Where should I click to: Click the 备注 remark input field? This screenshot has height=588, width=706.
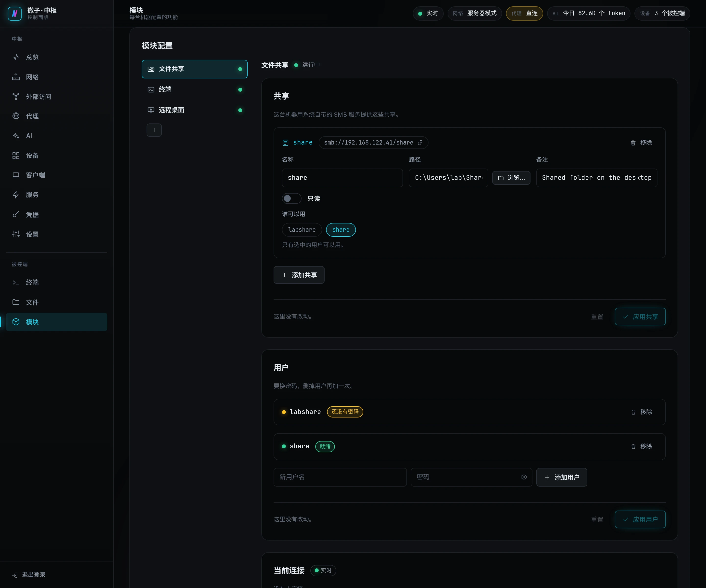coord(597,178)
